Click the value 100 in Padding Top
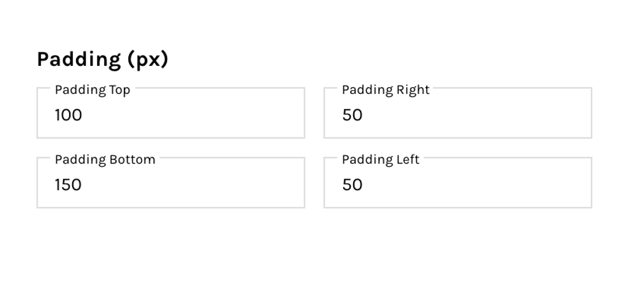The image size is (644, 301). click(x=69, y=115)
